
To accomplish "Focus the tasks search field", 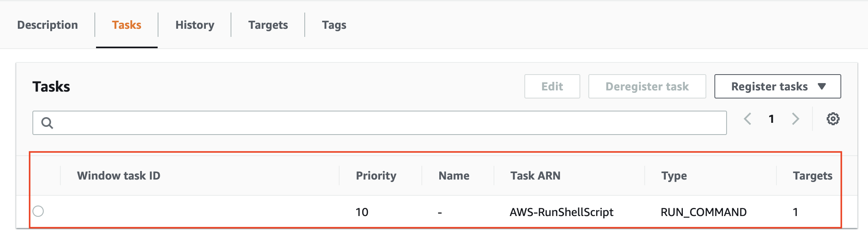I will click(380, 123).
